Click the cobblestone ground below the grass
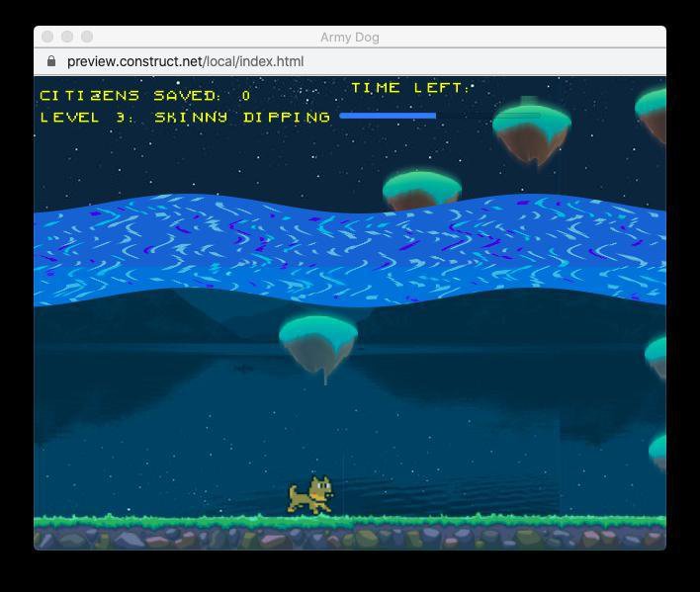The height and width of the screenshot is (592, 700). click(x=350, y=539)
